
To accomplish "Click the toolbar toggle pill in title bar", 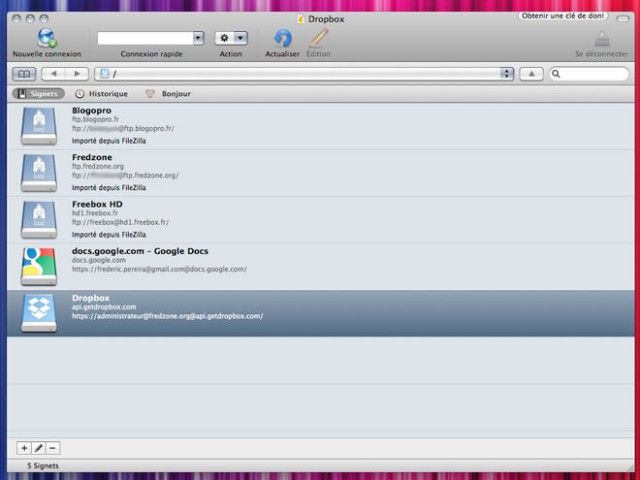I will [623, 19].
